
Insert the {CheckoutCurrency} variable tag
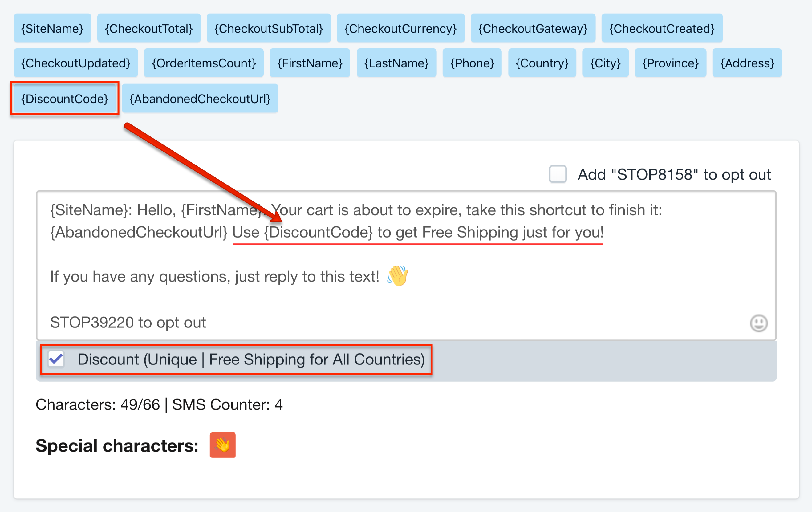pos(400,28)
